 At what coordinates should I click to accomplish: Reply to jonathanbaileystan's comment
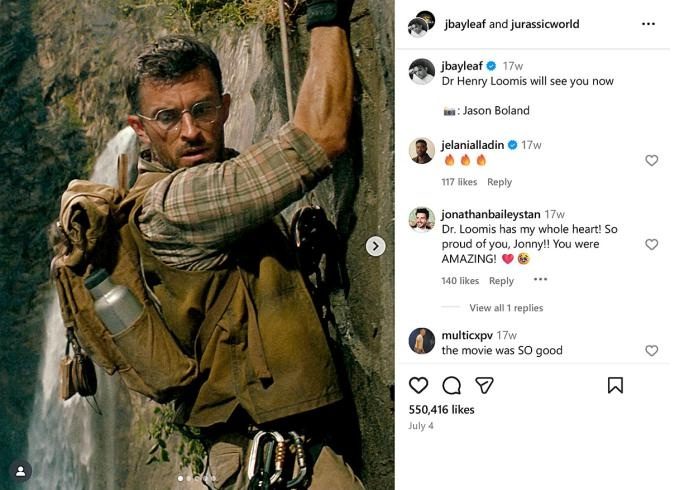click(x=501, y=281)
